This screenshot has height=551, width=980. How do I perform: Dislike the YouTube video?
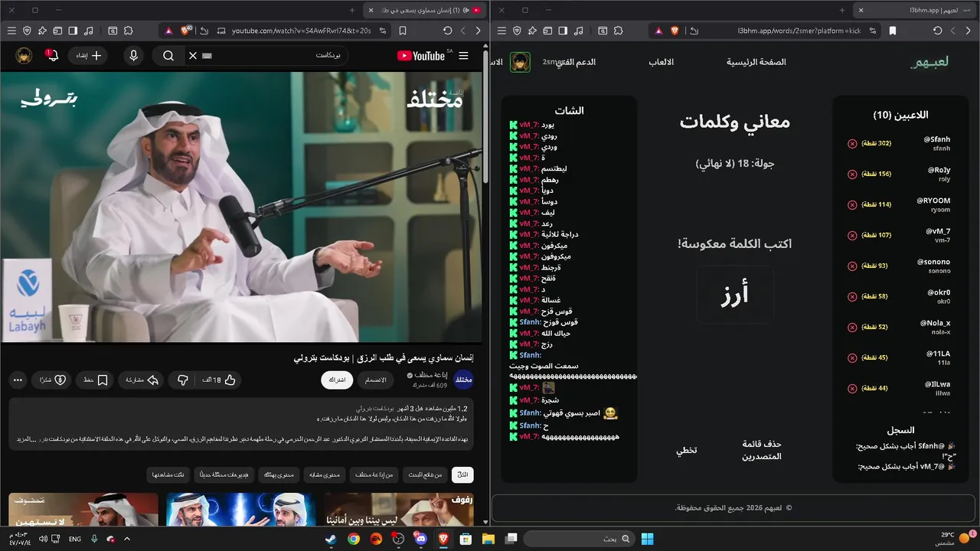pyautogui.click(x=183, y=380)
